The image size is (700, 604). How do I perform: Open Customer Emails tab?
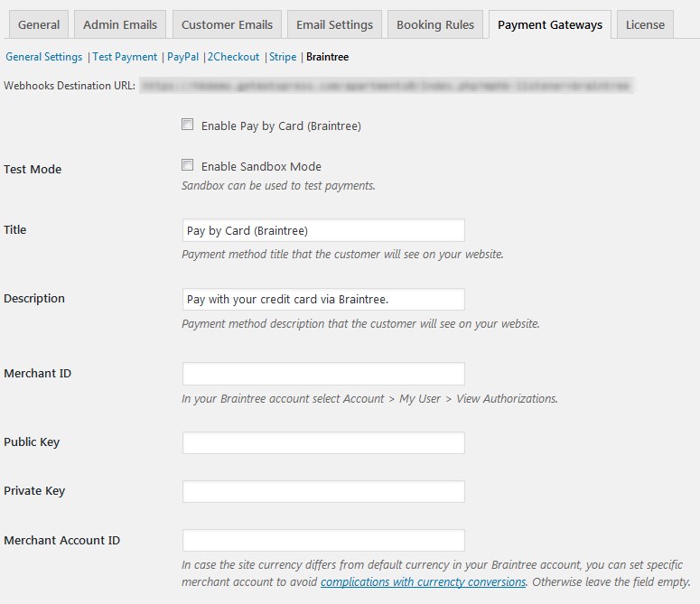227,24
